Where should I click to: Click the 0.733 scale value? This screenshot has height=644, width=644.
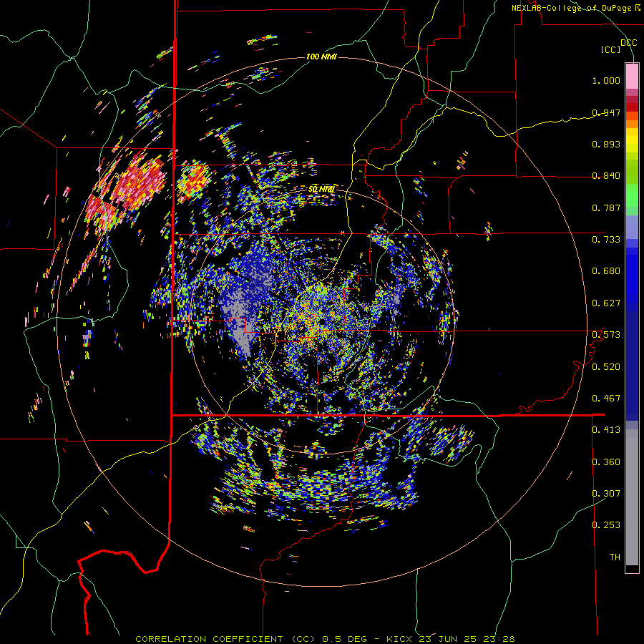point(606,240)
